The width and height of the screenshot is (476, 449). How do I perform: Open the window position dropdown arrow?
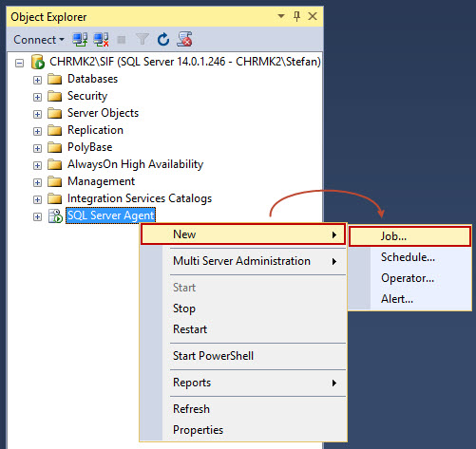pos(281,16)
